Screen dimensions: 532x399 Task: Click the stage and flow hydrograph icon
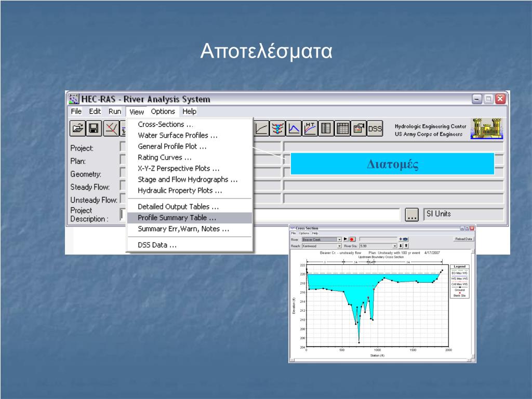point(294,129)
